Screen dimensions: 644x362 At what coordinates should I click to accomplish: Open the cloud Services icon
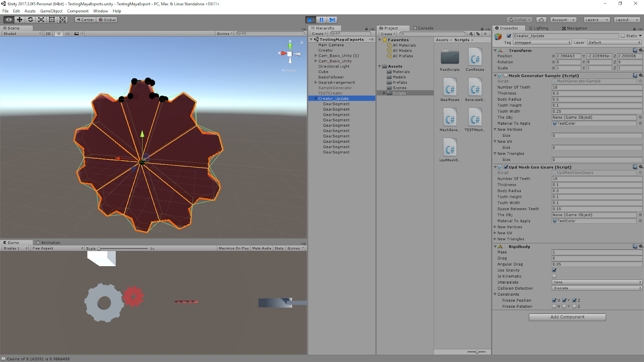541,20
